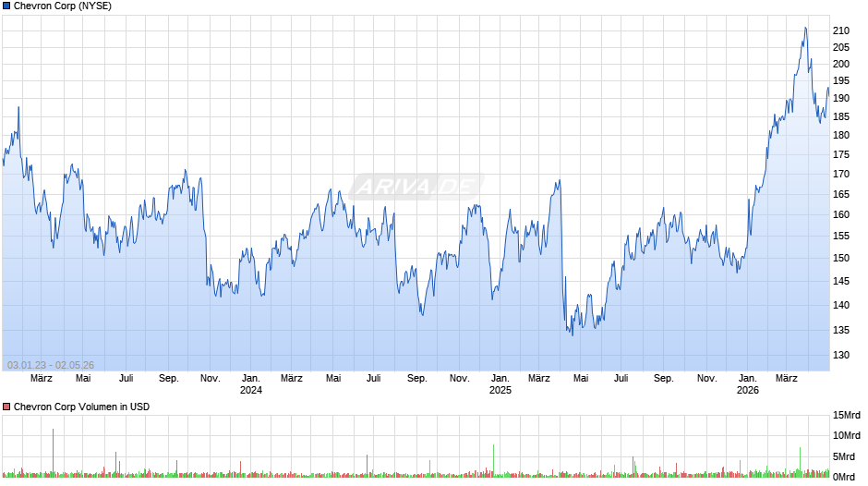Click the blue Chevron Corp legend square
This screenshot has height=486, width=868.
click(x=6, y=6)
